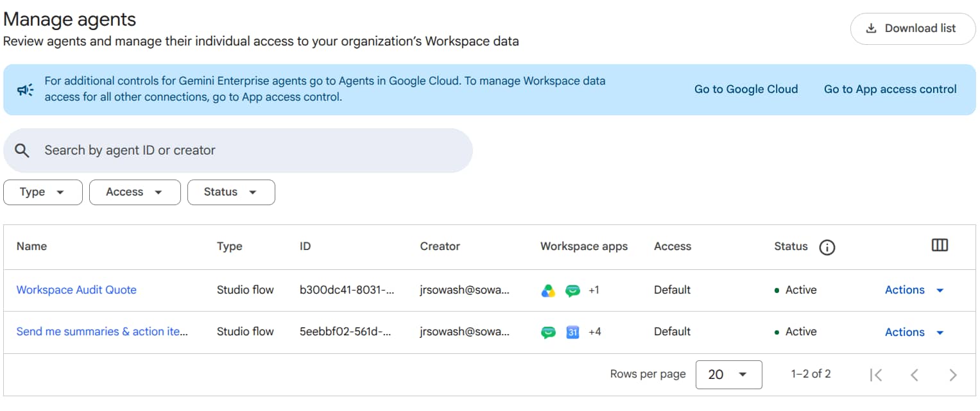980x411 pixels.
Task: Select ID b300dc41-8031 cell
Action: point(347,290)
